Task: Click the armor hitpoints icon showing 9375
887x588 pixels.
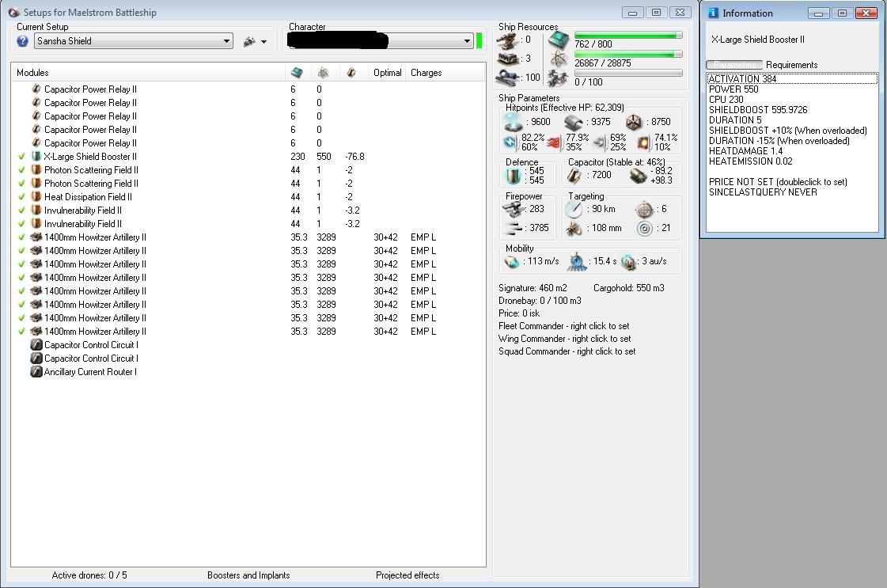Action: (574, 122)
